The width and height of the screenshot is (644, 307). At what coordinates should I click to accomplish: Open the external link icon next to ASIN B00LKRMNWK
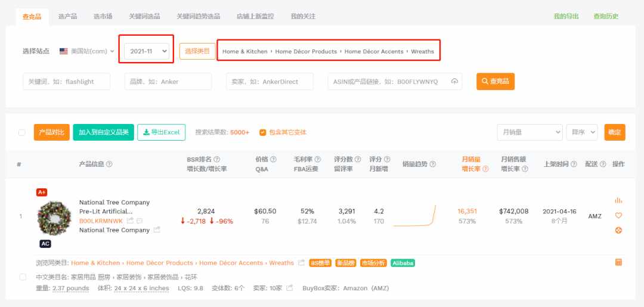[x=130, y=221]
